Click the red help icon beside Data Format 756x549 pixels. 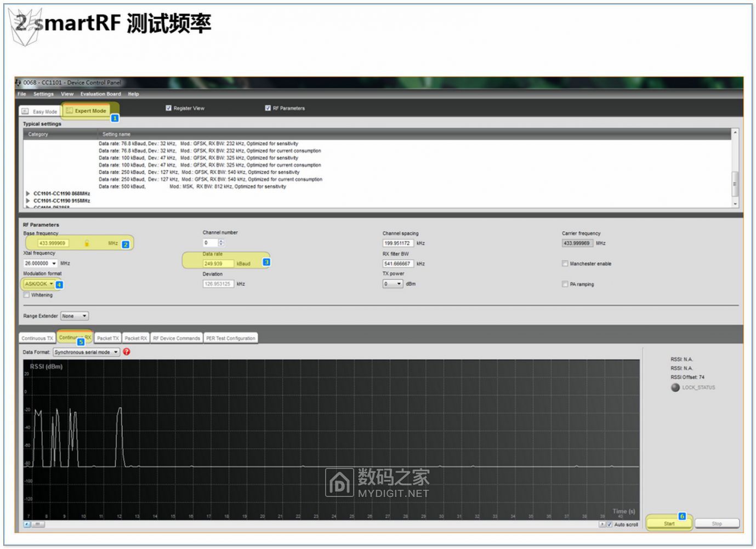(x=127, y=352)
